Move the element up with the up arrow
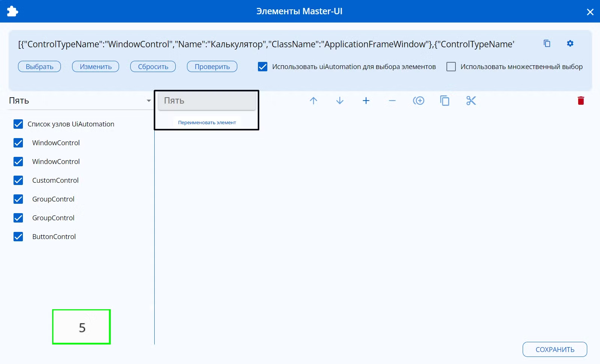The width and height of the screenshot is (600, 364). point(314,101)
